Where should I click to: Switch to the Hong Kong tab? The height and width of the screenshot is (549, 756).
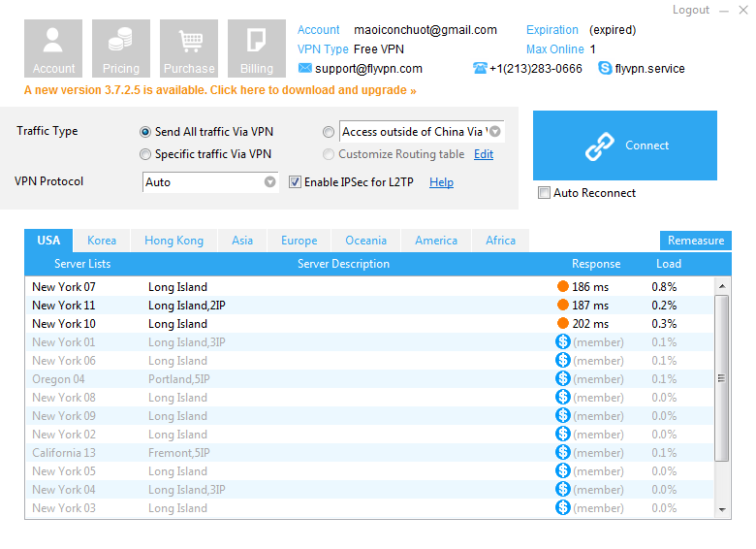click(x=173, y=241)
